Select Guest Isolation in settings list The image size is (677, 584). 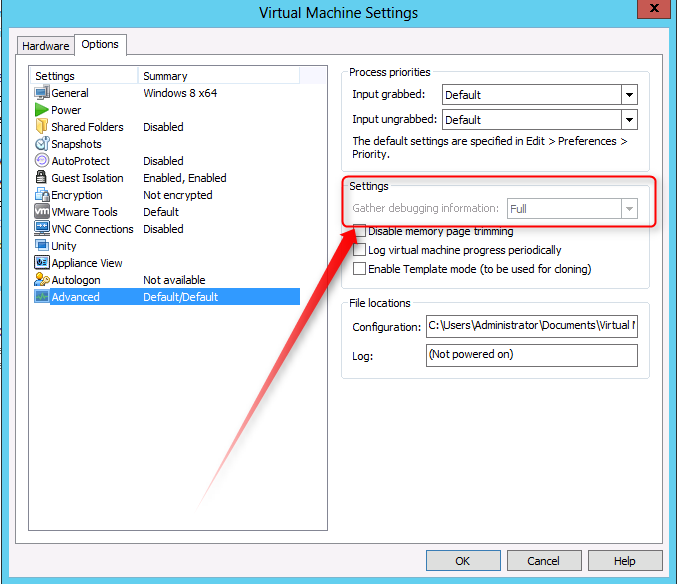pos(87,178)
